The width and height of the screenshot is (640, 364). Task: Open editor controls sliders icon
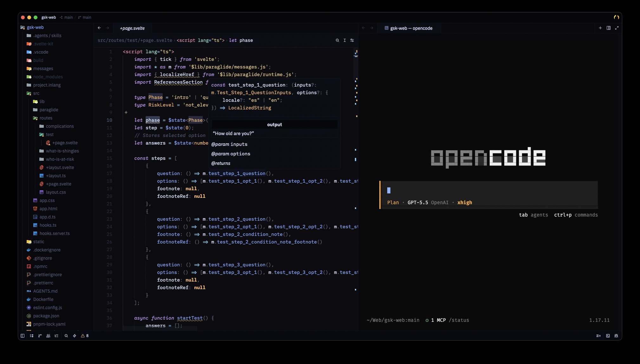[x=352, y=40]
